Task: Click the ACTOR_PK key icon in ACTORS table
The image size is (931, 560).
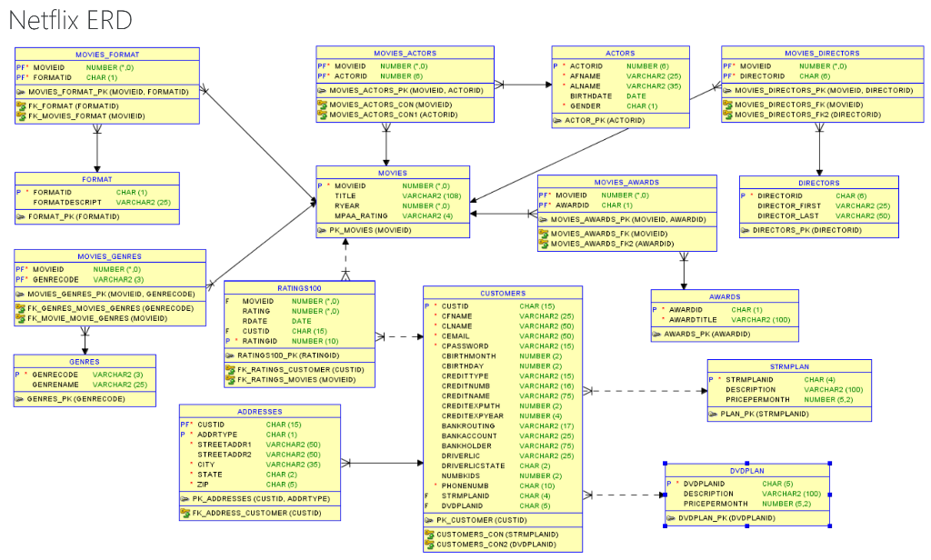Action: [x=559, y=120]
